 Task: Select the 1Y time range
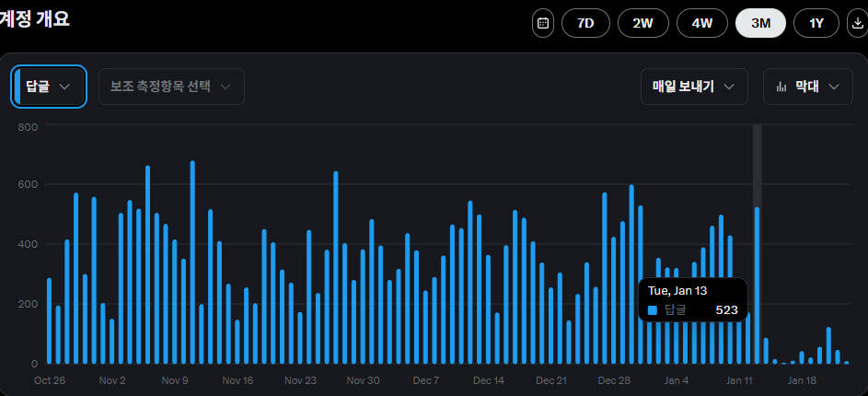[816, 23]
